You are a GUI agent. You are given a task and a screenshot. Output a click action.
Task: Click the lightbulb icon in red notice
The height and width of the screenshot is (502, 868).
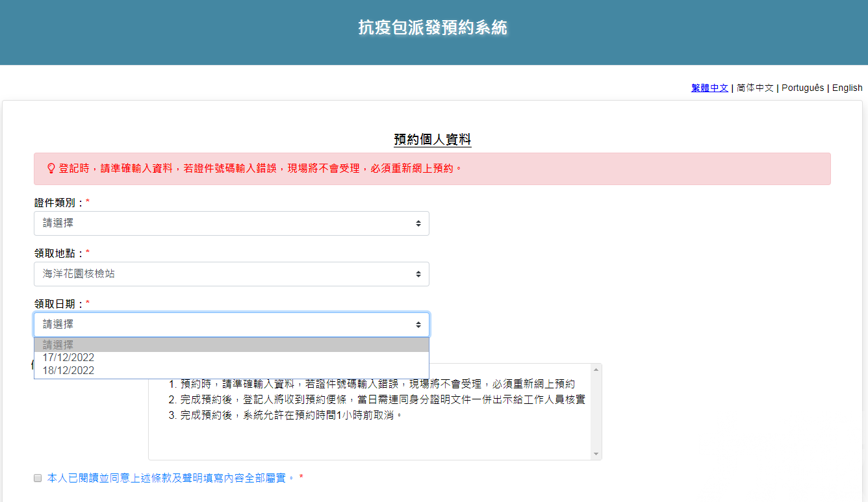[51, 168]
